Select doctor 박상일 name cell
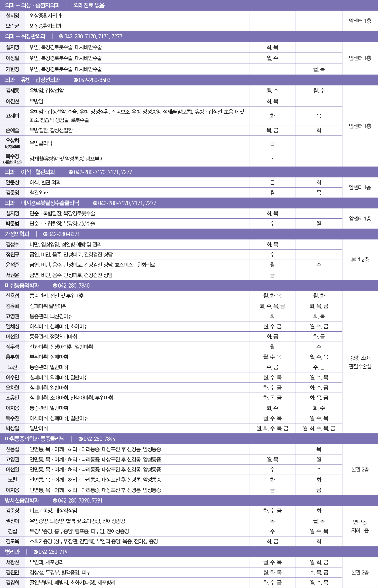 [12, 428]
